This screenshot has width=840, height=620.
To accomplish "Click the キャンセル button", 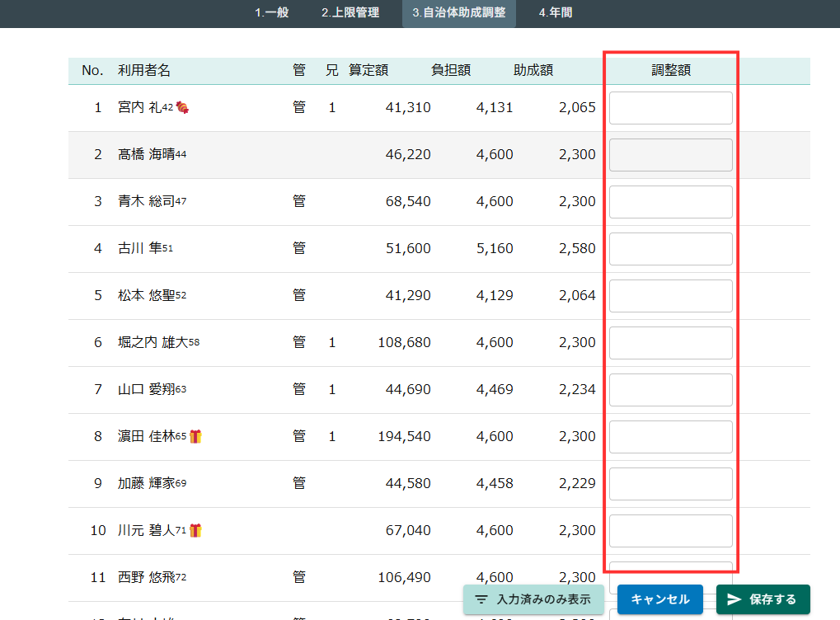I will click(x=659, y=599).
